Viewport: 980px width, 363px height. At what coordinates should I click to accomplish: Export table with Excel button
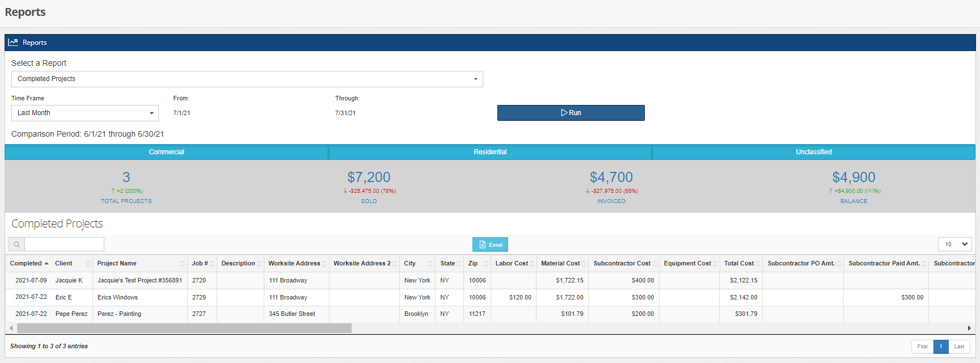click(490, 244)
